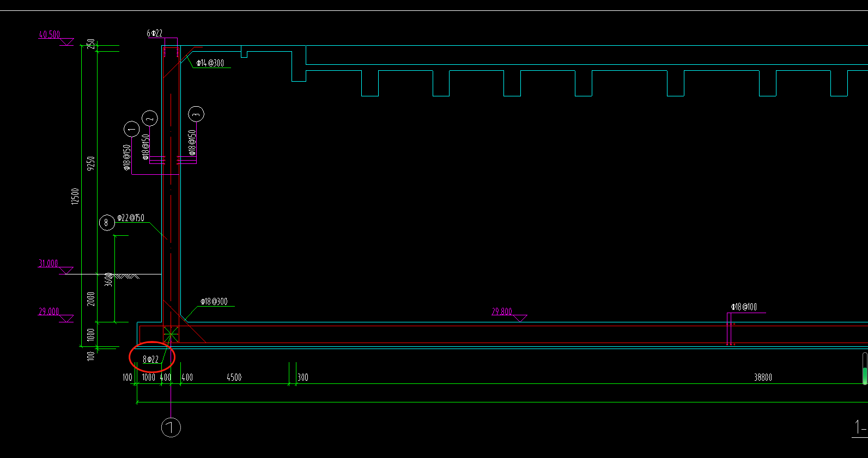Select the 12500 vertical dimension text
868x458 pixels.
point(75,196)
